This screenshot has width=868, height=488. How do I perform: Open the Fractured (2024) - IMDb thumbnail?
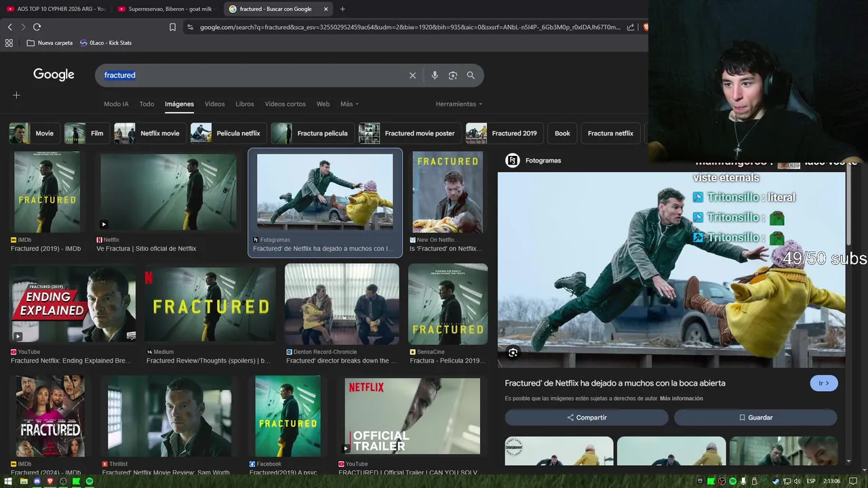[x=50, y=416]
